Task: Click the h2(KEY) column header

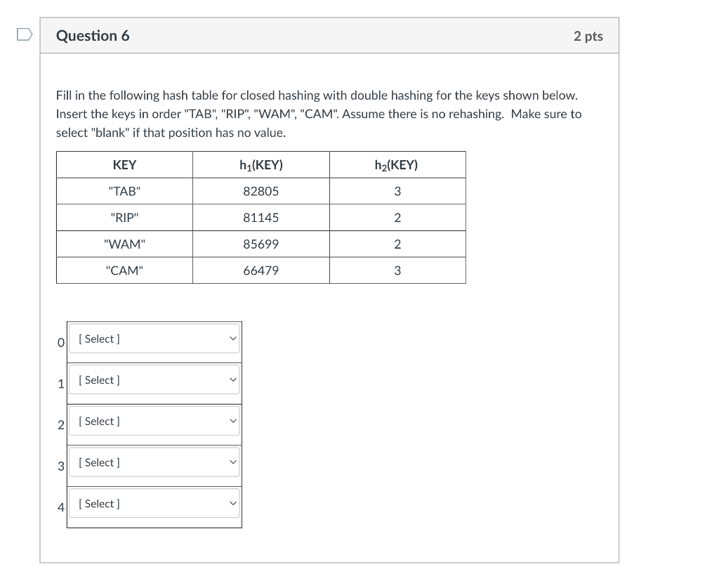Action: 397,164
